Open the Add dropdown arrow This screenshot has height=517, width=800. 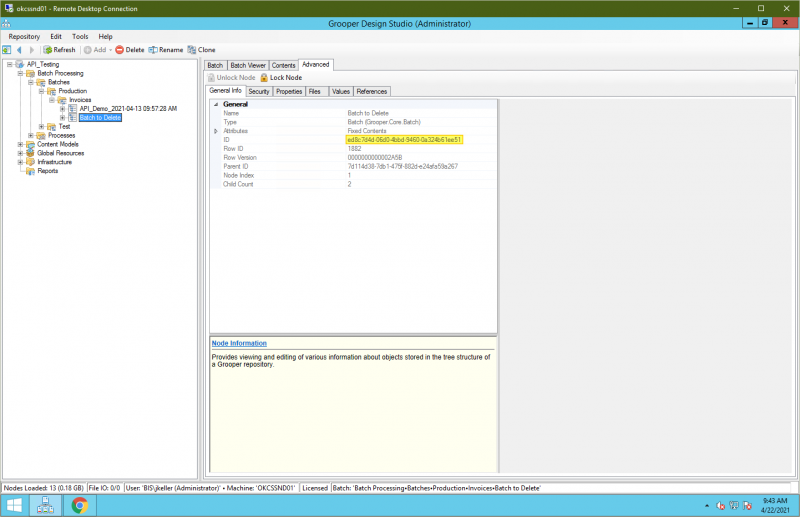pos(111,50)
